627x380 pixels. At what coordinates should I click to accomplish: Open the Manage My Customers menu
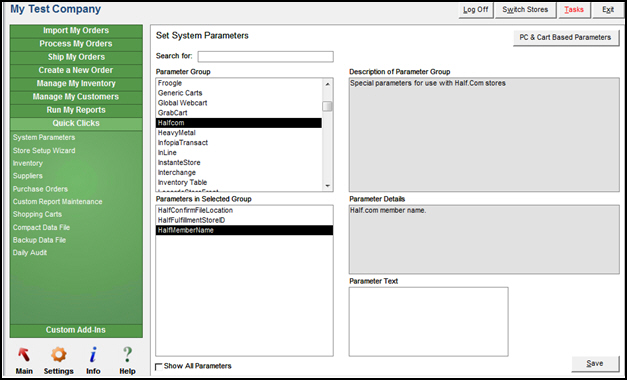tap(76, 96)
